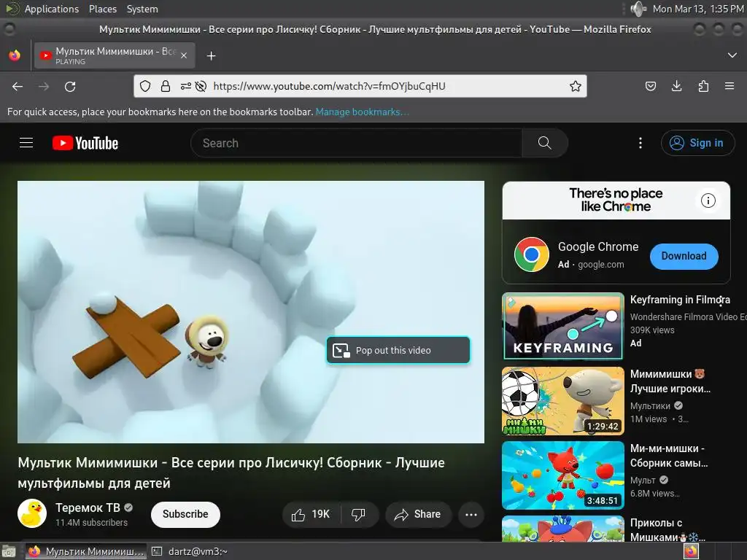The height and width of the screenshot is (560, 747).
Task: Click the site security padlock icon
Action: pyautogui.click(x=166, y=86)
